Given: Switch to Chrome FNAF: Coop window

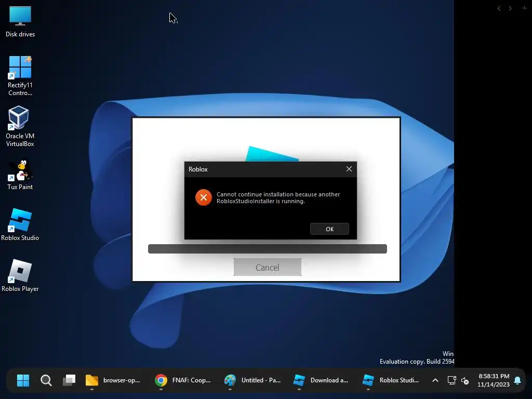Looking at the screenshot, I should tap(183, 380).
